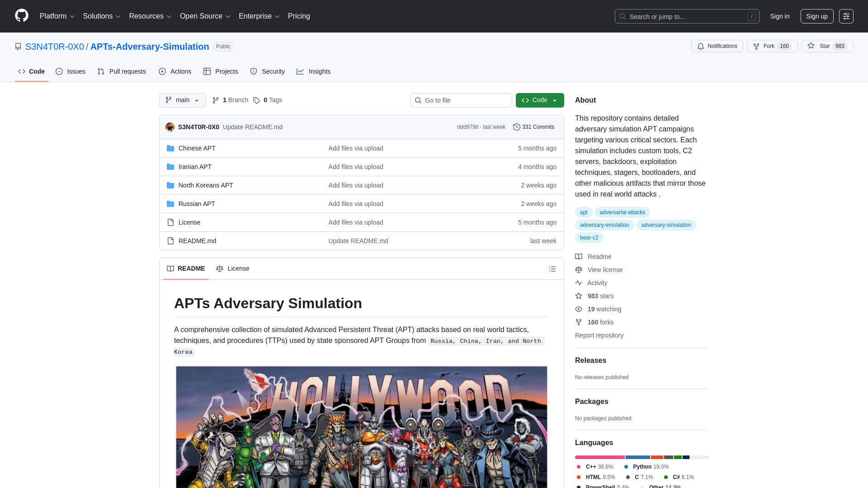Click the 331 Commits history icon
The height and width of the screenshot is (488, 868).
517,127
